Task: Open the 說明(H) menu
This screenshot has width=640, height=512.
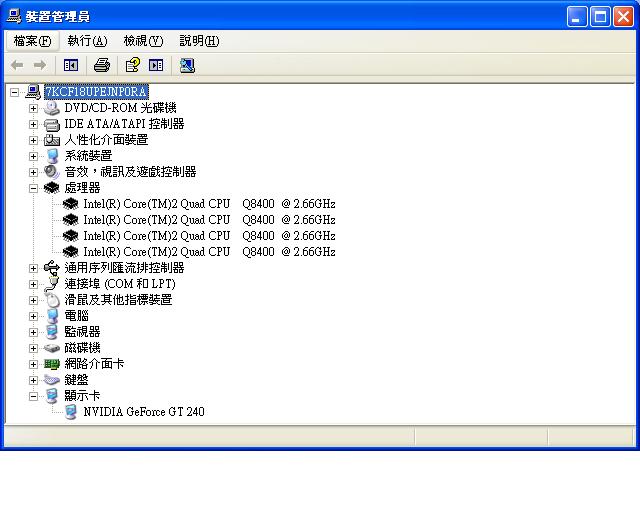Action: tap(199, 41)
